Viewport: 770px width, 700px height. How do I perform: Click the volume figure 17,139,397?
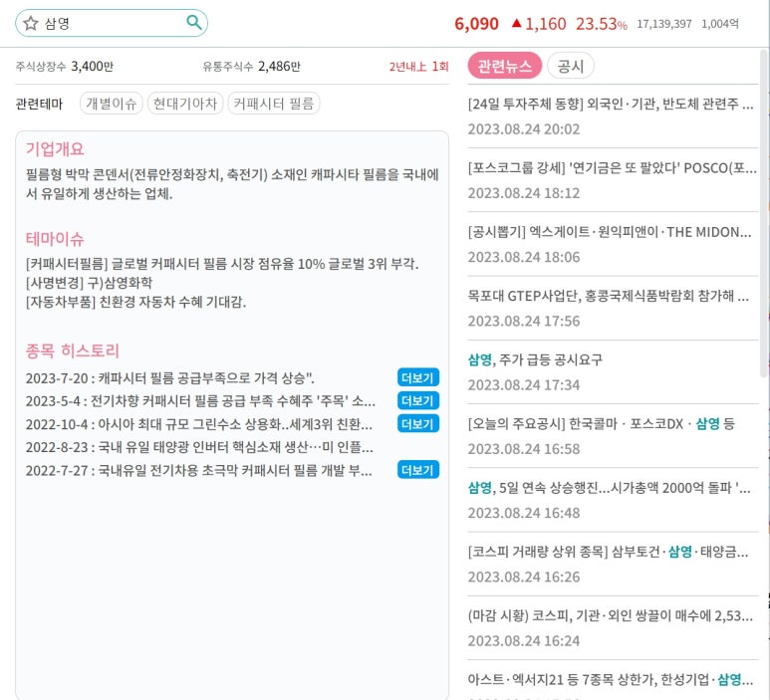click(664, 24)
